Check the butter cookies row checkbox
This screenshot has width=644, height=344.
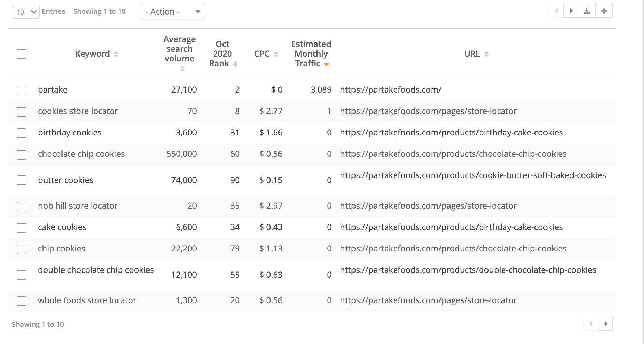coord(21,180)
